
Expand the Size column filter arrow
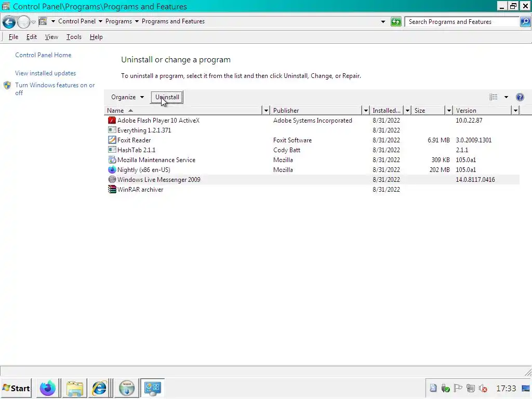tap(449, 111)
